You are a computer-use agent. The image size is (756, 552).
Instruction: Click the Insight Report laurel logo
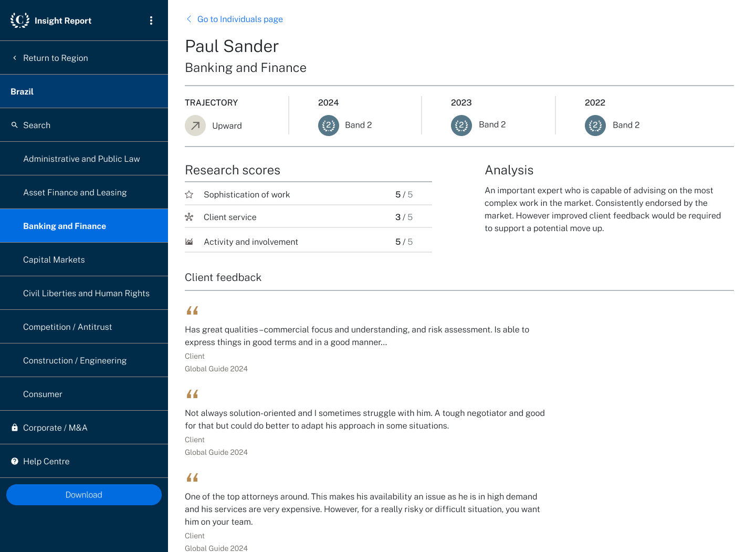[20, 20]
